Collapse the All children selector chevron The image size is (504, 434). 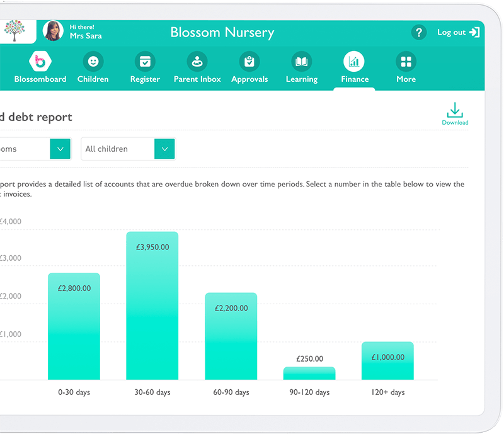(x=164, y=149)
